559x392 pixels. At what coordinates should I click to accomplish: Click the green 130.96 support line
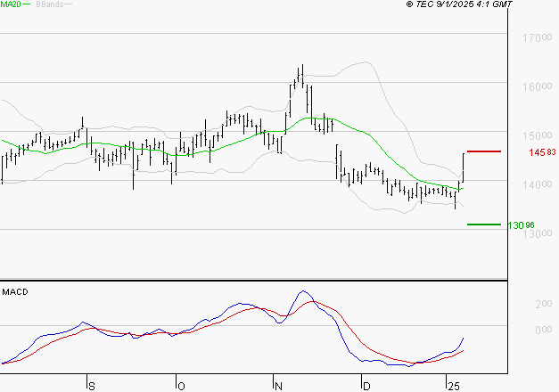[x=484, y=225]
